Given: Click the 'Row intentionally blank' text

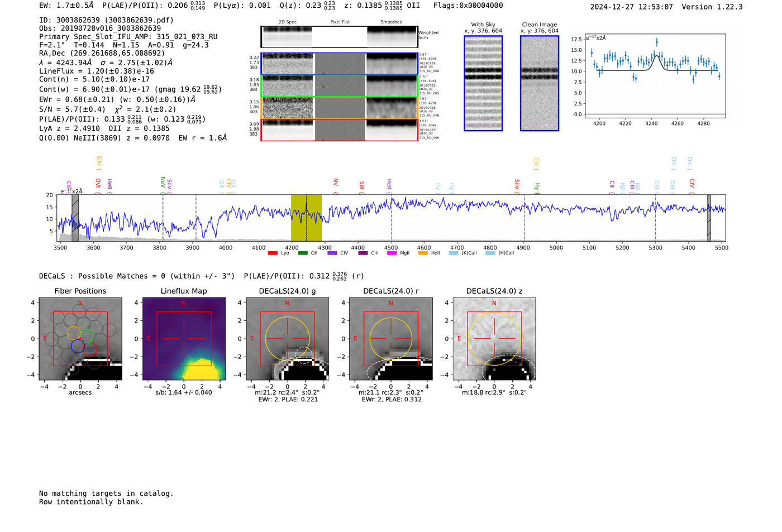Looking at the screenshot, I should [x=91, y=502].
